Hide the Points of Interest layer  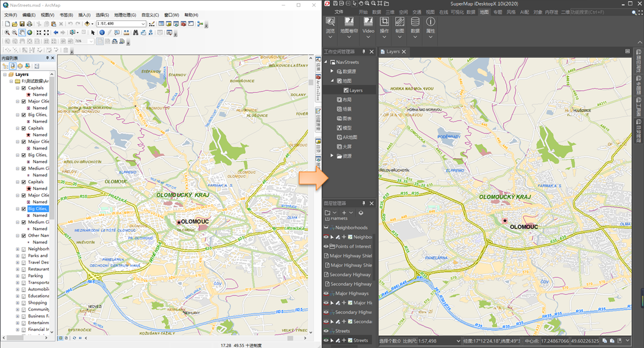326,246
